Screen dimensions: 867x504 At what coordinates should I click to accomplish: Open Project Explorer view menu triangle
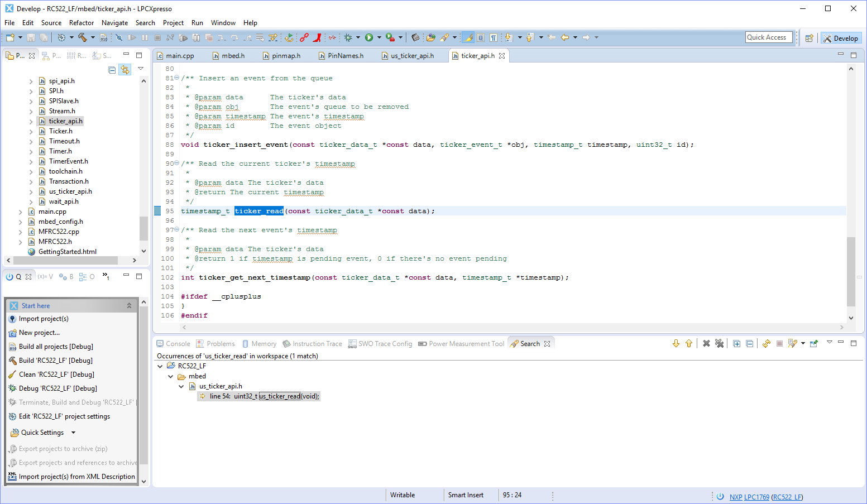tap(141, 68)
